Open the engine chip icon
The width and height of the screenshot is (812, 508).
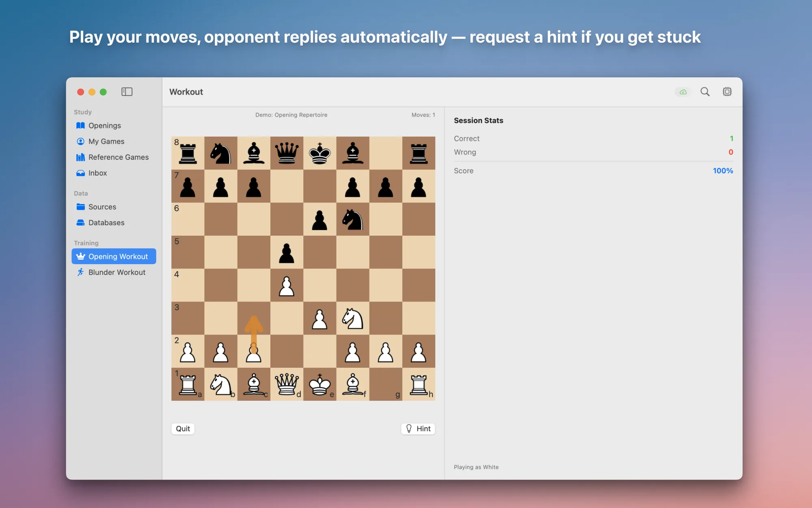coord(727,92)
